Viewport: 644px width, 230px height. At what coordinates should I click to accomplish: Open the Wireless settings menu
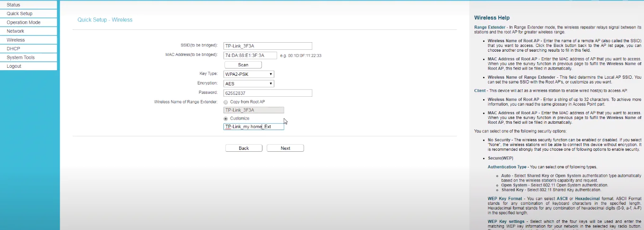16,40
